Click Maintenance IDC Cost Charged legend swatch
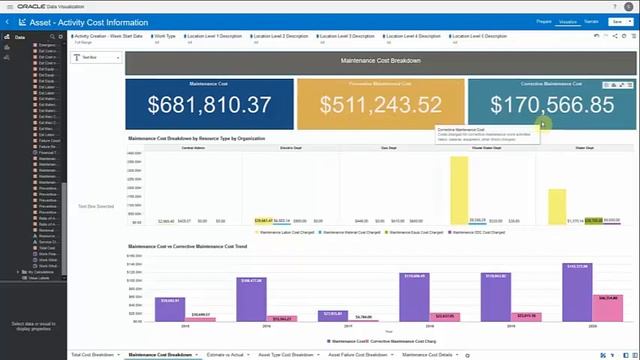Viewport: 640px width, 360px height. [450, 232]
